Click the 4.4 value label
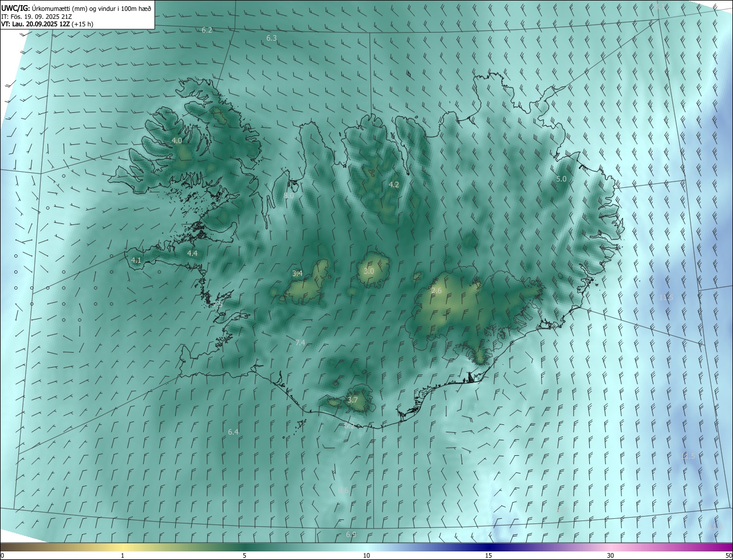This screenshot has width=733, height=560. [192, 253]
